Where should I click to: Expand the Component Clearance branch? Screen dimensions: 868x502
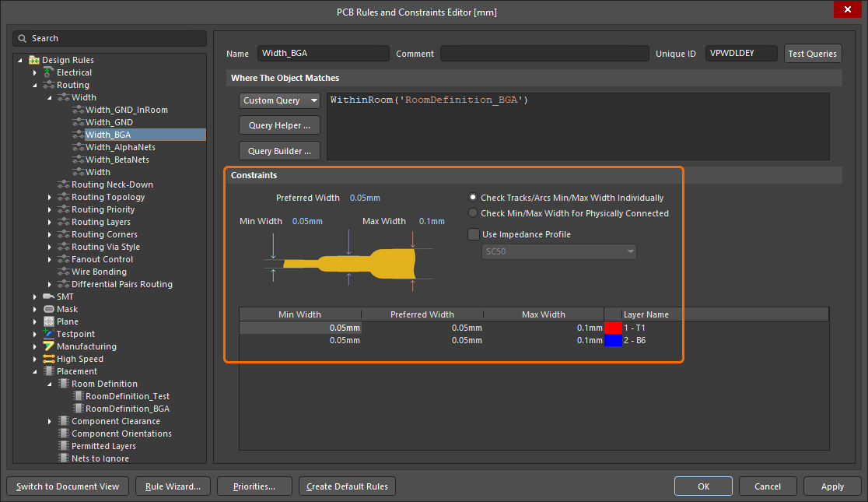49,422
